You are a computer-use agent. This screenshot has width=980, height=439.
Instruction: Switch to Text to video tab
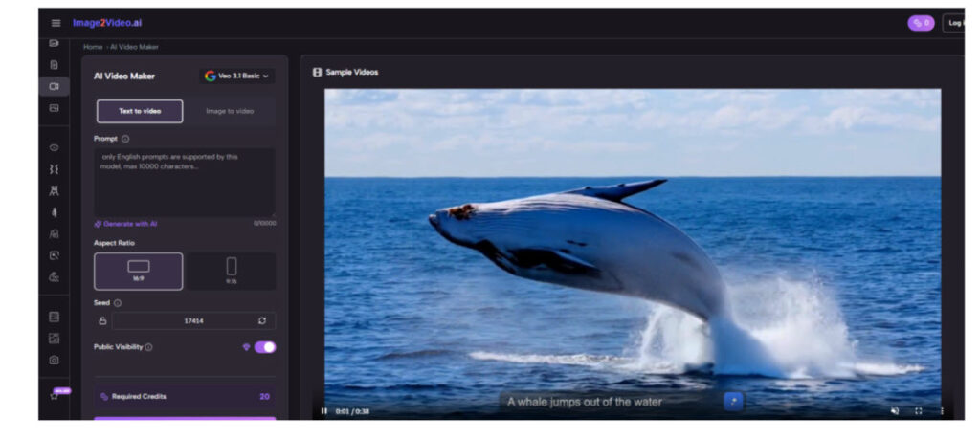coord(140,111)
